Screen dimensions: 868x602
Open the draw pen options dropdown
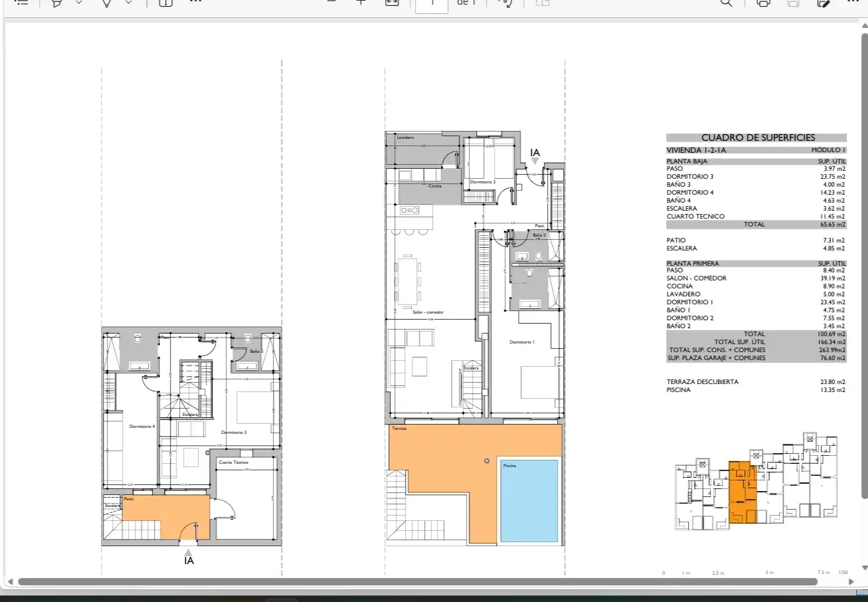tap(129, 2)
